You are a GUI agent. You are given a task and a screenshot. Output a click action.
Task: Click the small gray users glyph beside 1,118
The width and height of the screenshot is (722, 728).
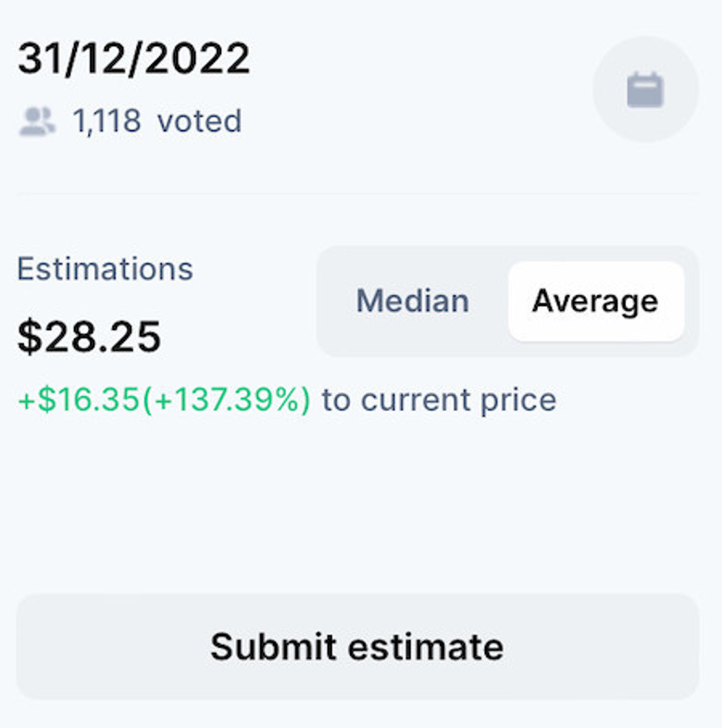pyautogui.click(x=37, y=121)
